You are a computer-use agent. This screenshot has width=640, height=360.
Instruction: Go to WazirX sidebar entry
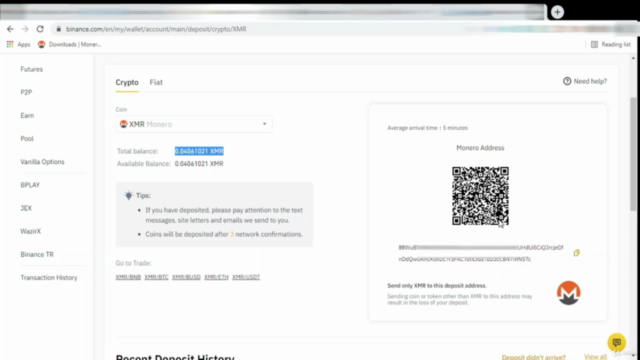click(x=31, y=231)
